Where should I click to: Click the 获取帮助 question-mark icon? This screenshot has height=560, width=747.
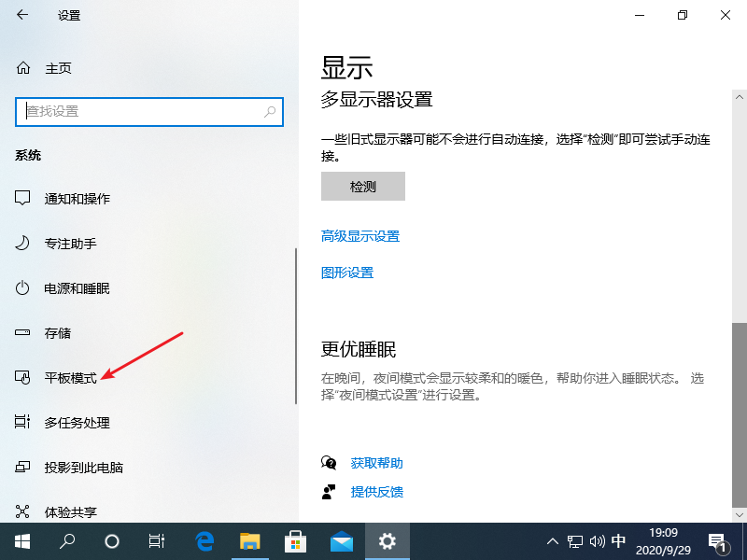tap(330, 463)
